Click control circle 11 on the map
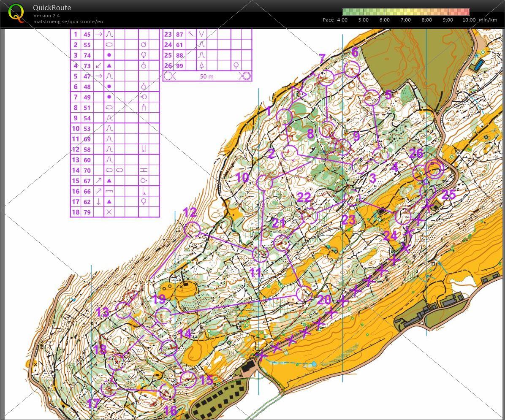Viewport: 505px width, 420px height. coord(261,254)
